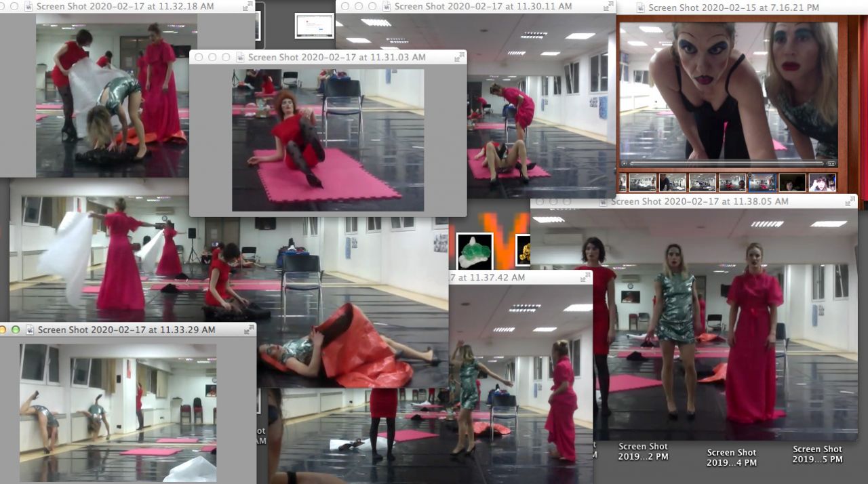Click document icon of 11.32.18 AM window

coord(28,6)
